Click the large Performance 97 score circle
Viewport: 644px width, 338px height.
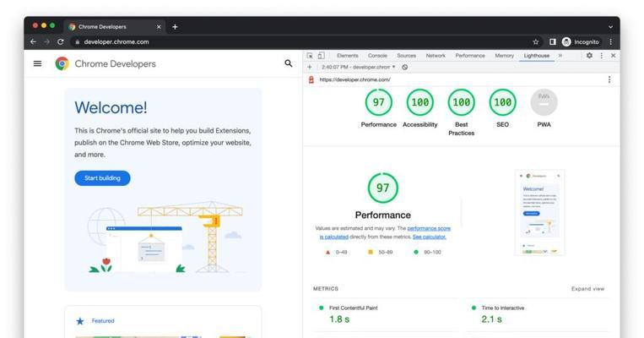click(x=383, y=188)
